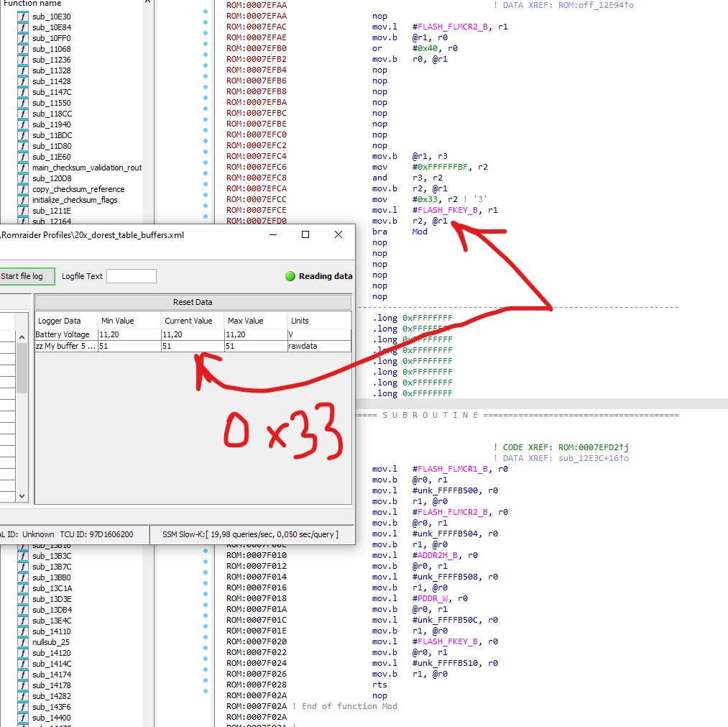Select function icon for sub_14282
The height and width of the screenshot is (727, 728).
[23, 696]
